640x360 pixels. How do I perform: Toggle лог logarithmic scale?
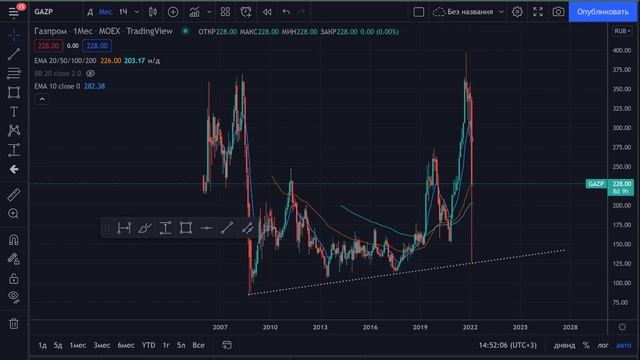603,345
